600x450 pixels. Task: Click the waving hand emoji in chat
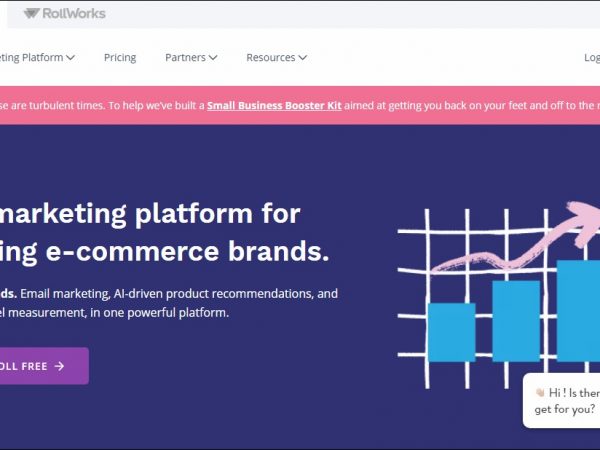coord(539,393)
